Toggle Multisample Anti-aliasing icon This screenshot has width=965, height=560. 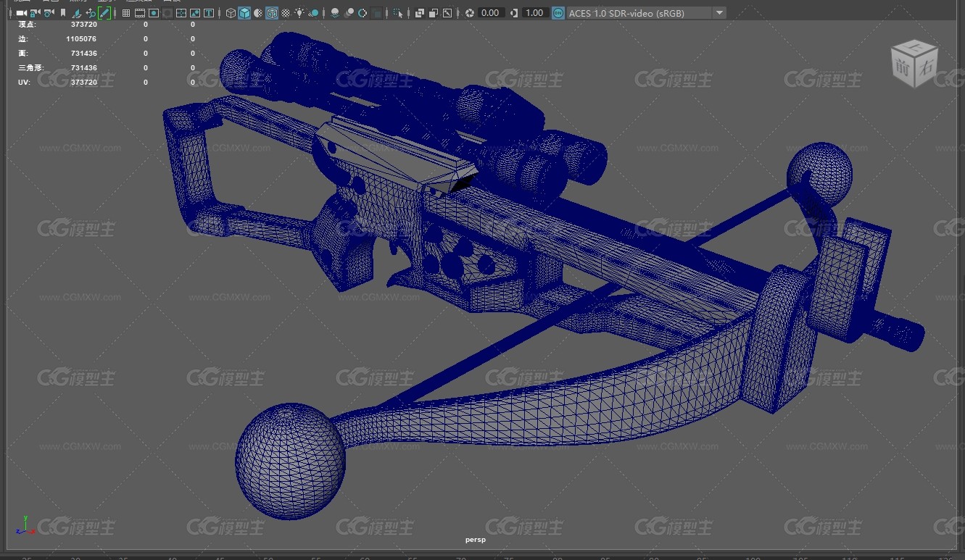coord(363,13)
